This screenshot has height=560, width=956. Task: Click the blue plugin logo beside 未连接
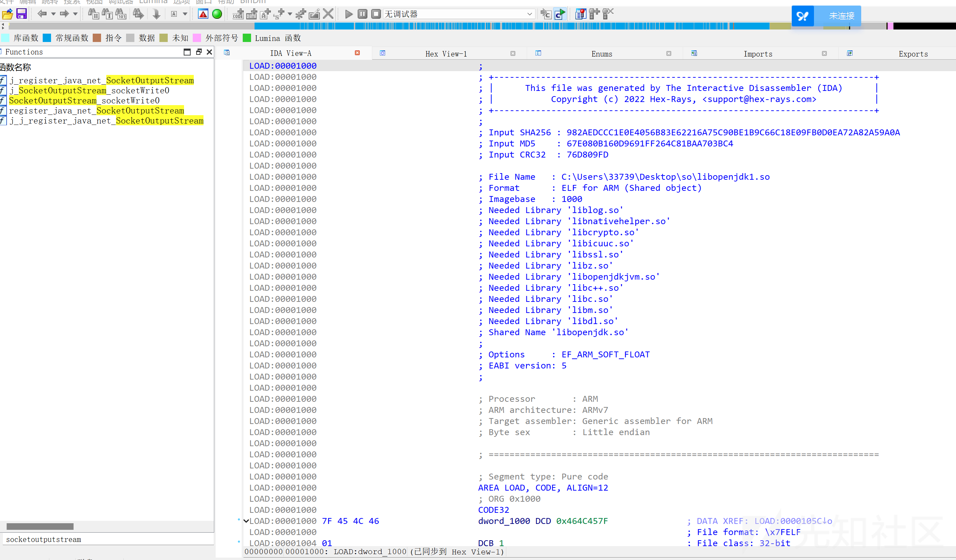click(803, 16)
